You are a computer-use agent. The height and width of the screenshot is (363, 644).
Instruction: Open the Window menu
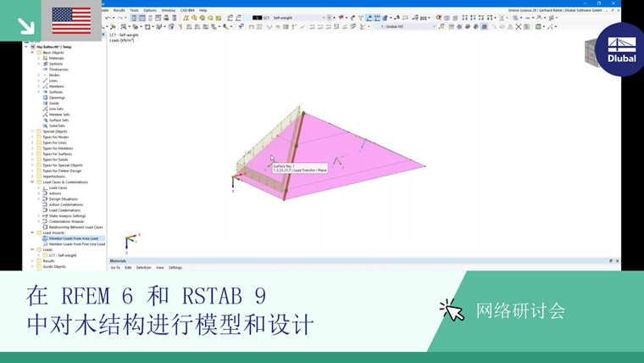[169, 10]
